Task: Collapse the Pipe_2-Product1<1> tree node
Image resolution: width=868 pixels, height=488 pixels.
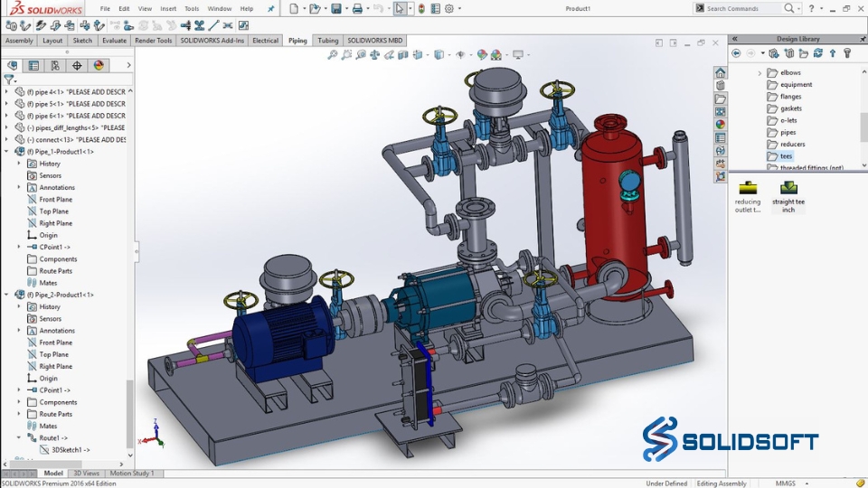Action: point(6,295)
